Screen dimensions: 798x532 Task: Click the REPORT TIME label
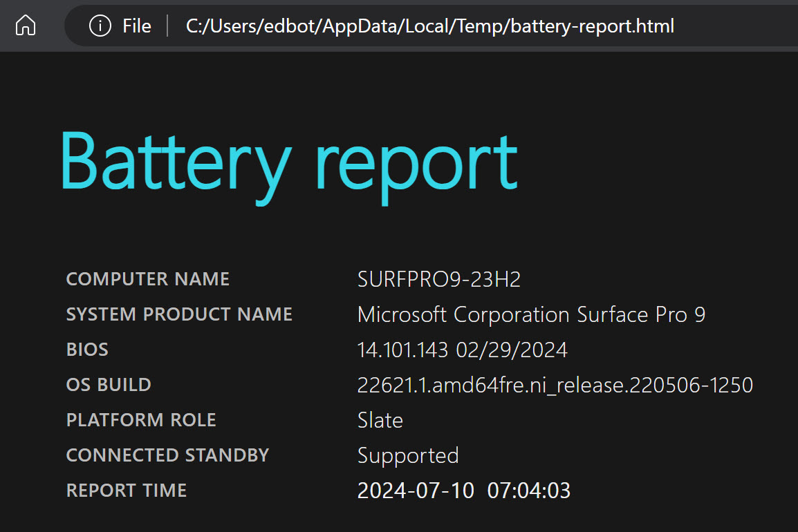coord(127,491)
